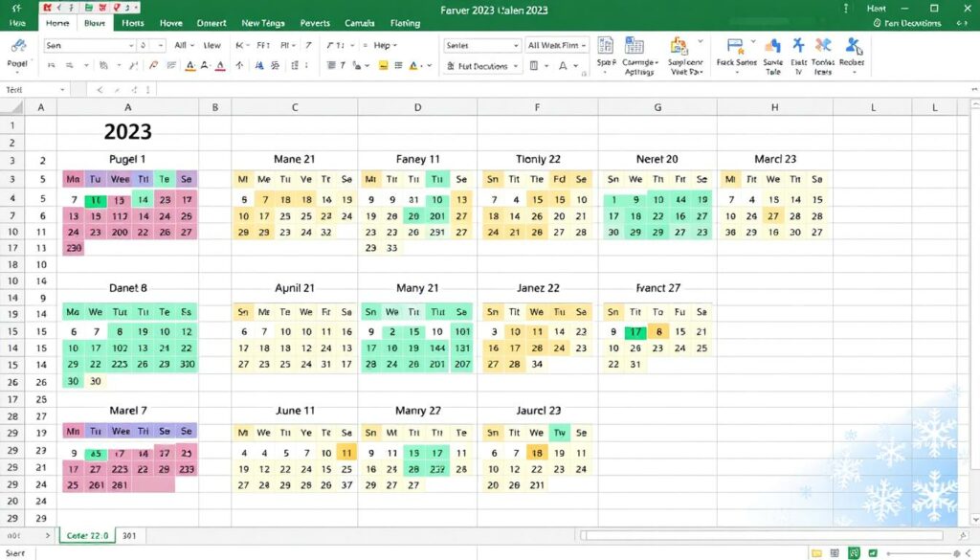Viewport: 980px width, 560px height.
Task: Click the Marcl 23 month heading
Action: (775, 159)
